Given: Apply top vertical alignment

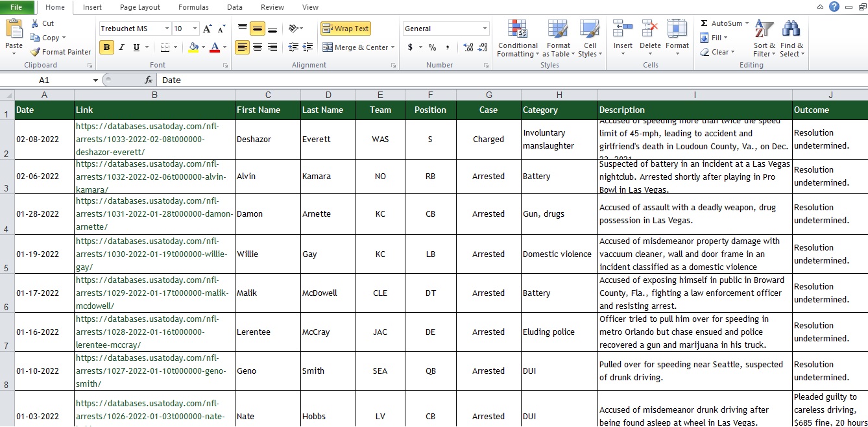Looking at the screenshot, I should (x=243, y=29).
